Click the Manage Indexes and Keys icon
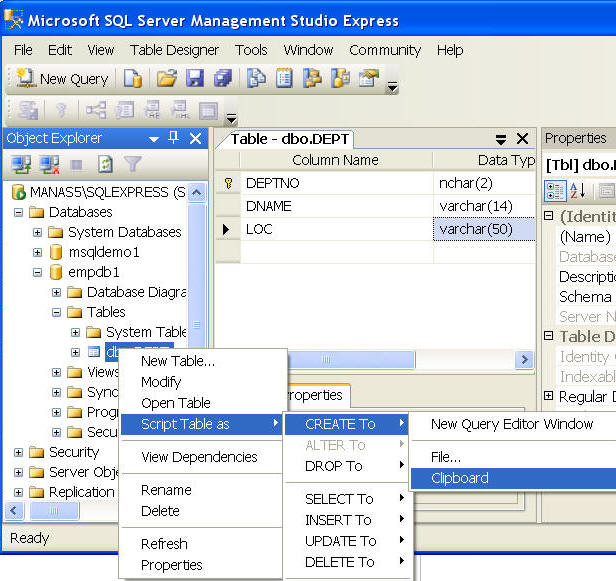The height and width of the screenshot is (581, 616). click(x=125, y=110)
